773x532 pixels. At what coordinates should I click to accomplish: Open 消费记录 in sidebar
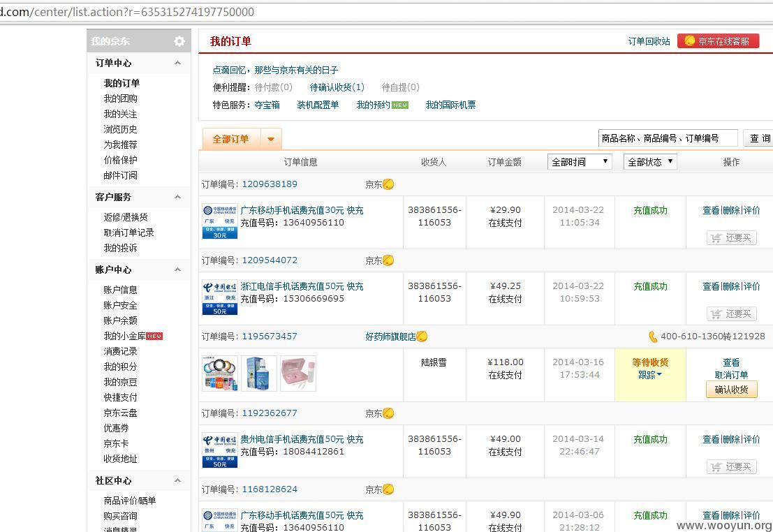120,351
